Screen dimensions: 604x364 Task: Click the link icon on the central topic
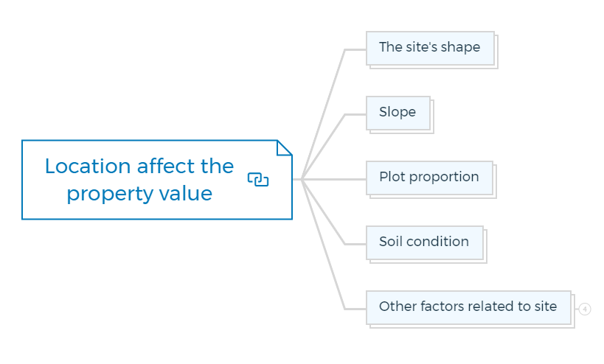click(x=258, y=179)
